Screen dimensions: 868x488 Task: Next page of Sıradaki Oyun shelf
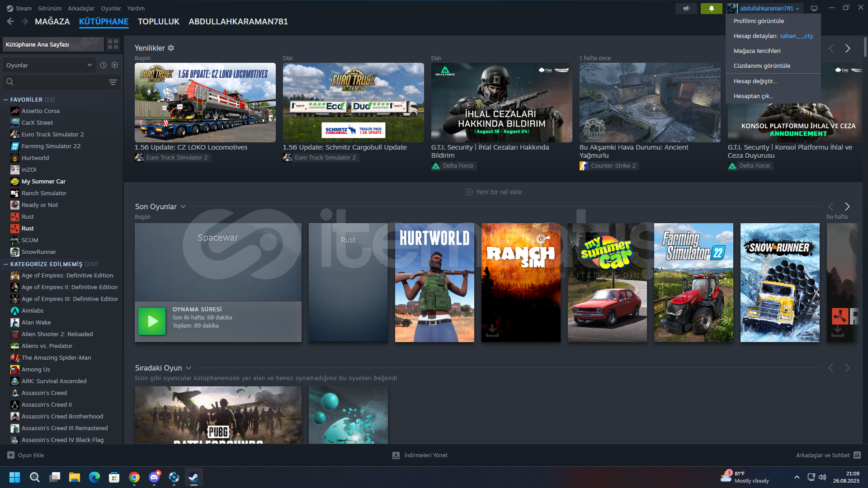coord(847,368)
